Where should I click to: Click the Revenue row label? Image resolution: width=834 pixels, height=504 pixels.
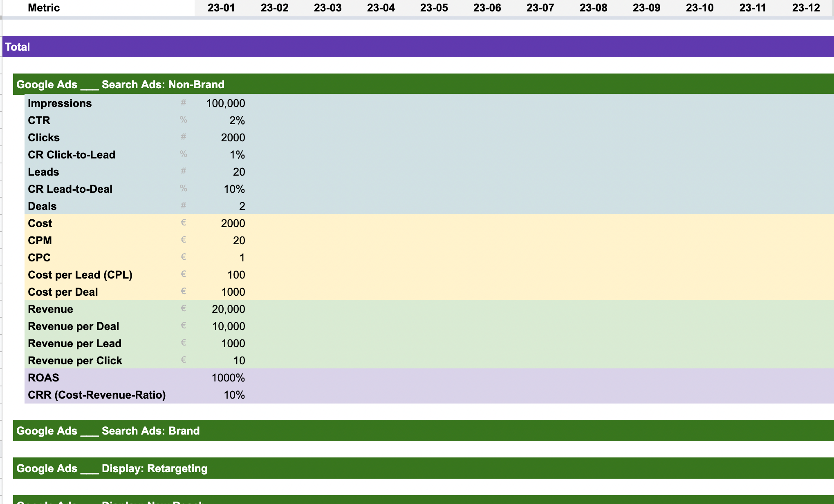50,309
